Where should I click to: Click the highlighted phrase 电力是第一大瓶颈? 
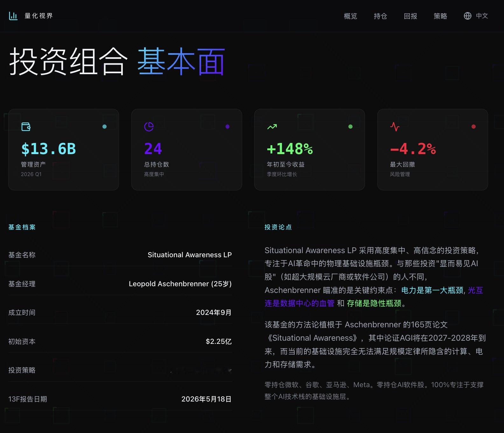click(x=432, y=290)
